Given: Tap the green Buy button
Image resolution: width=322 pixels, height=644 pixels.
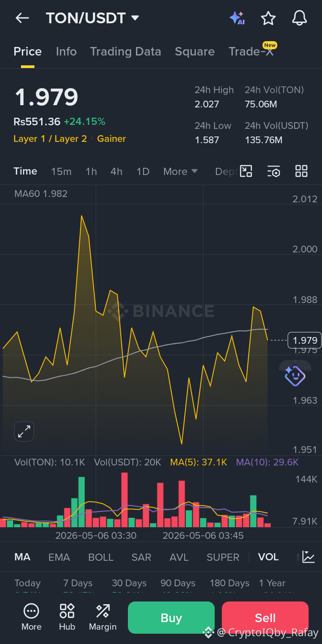Looking at the screenshot, I should coord(171,618).
